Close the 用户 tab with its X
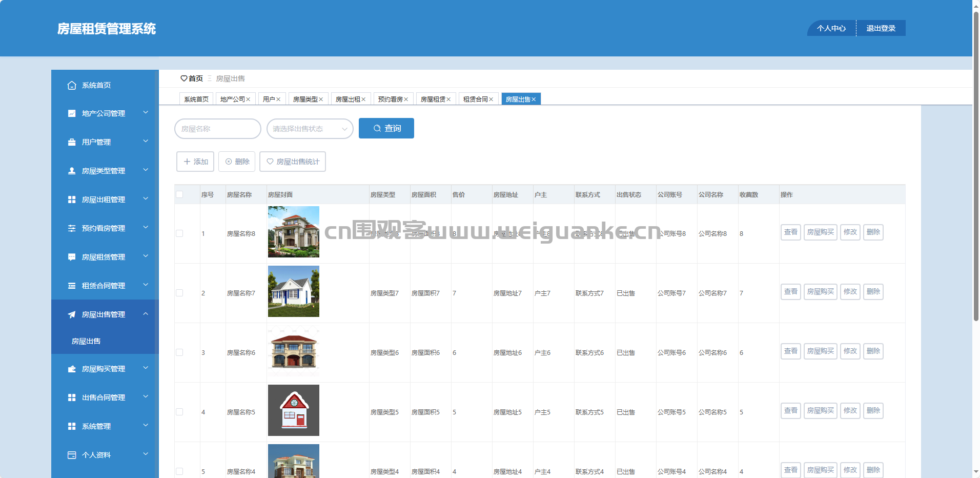 (278, 99)
